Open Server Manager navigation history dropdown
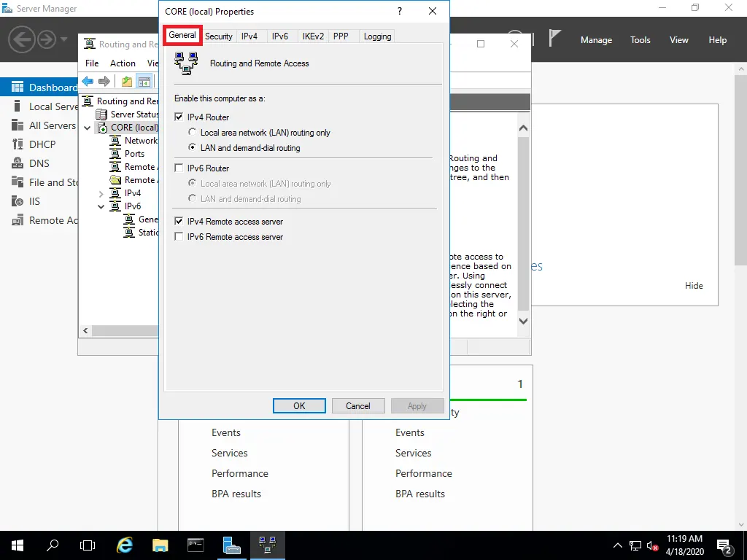Viewport: 747px width, 560px height. 64,39
